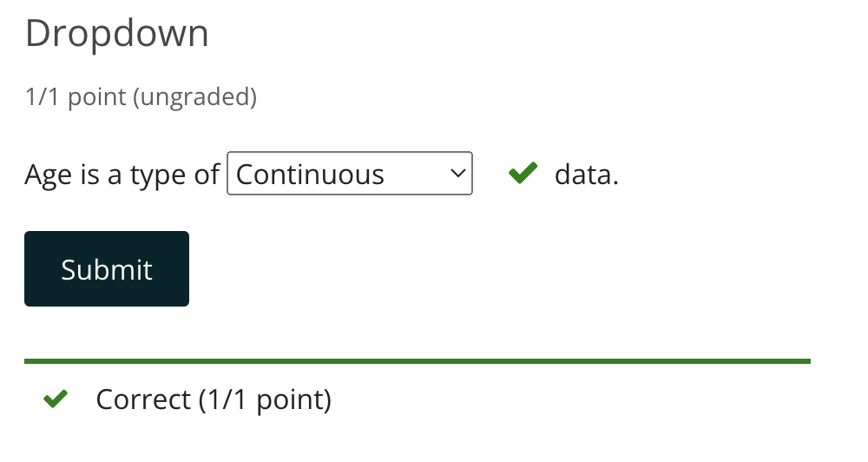Click the green checkmark beside the dropdown
The width and height of the screenshot is (868, 462).
[x=523, y=174]
